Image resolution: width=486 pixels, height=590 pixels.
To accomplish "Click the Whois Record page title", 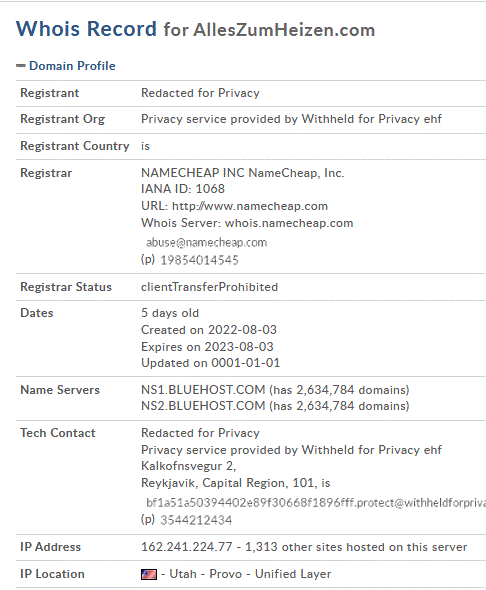I will pyautogui.click(x=195, y=29).
